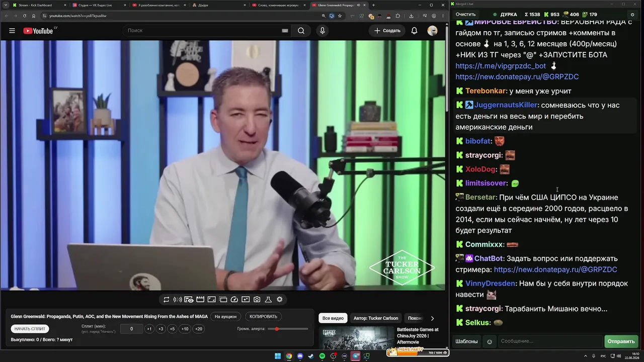Viewport: 644px width, 362px height.
Task: Open donatepay link in ChatBot message
Action: [555, 269]
